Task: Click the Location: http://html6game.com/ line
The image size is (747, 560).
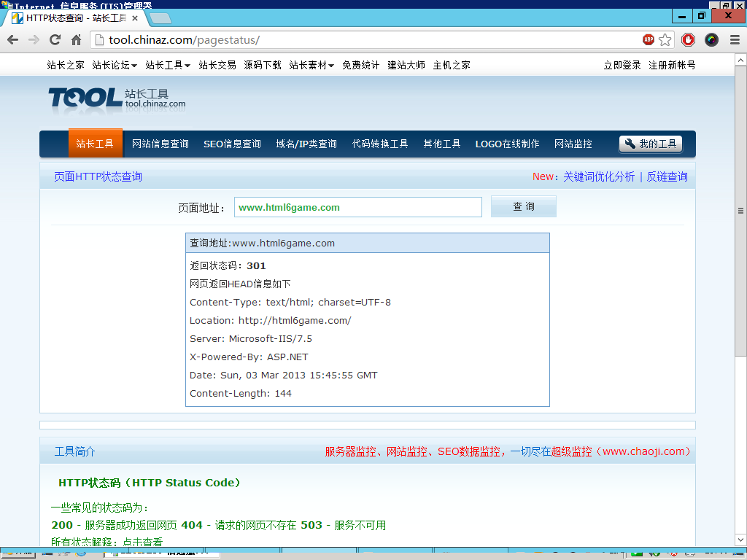Action: coord(271,321)
